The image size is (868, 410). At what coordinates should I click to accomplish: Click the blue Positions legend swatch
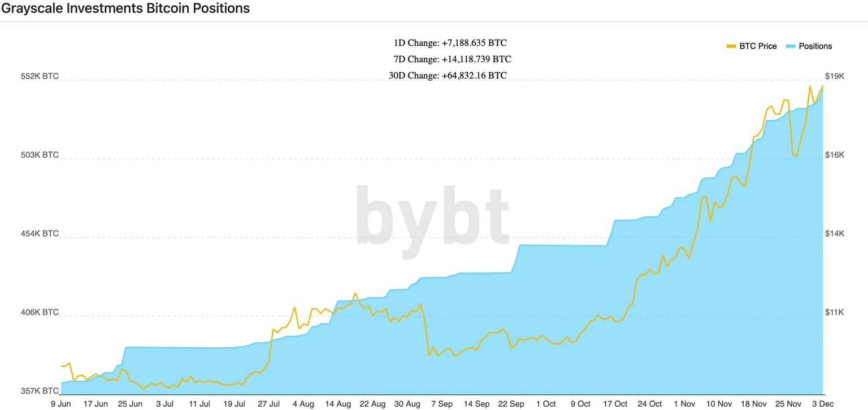tap(791, 46)
